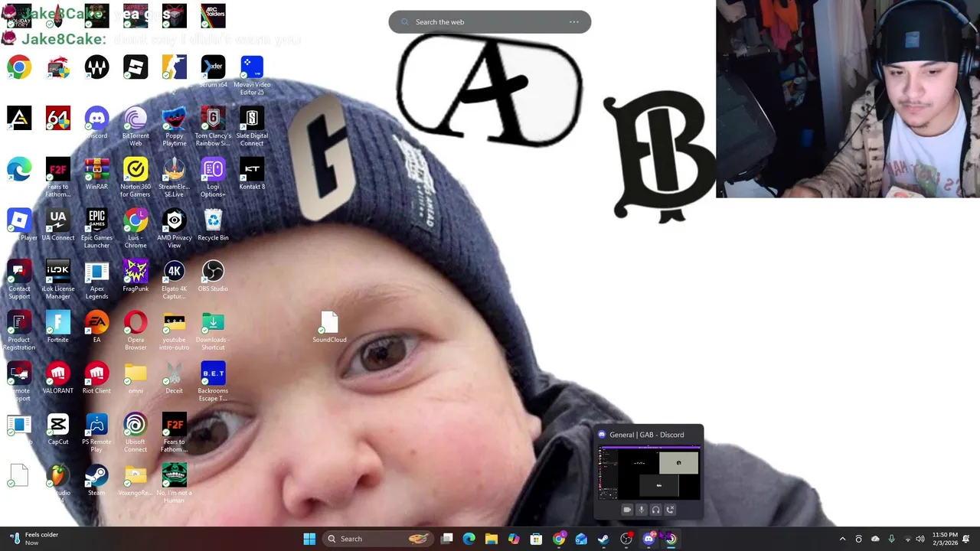Open the omni folder

(x=136, y=379)
